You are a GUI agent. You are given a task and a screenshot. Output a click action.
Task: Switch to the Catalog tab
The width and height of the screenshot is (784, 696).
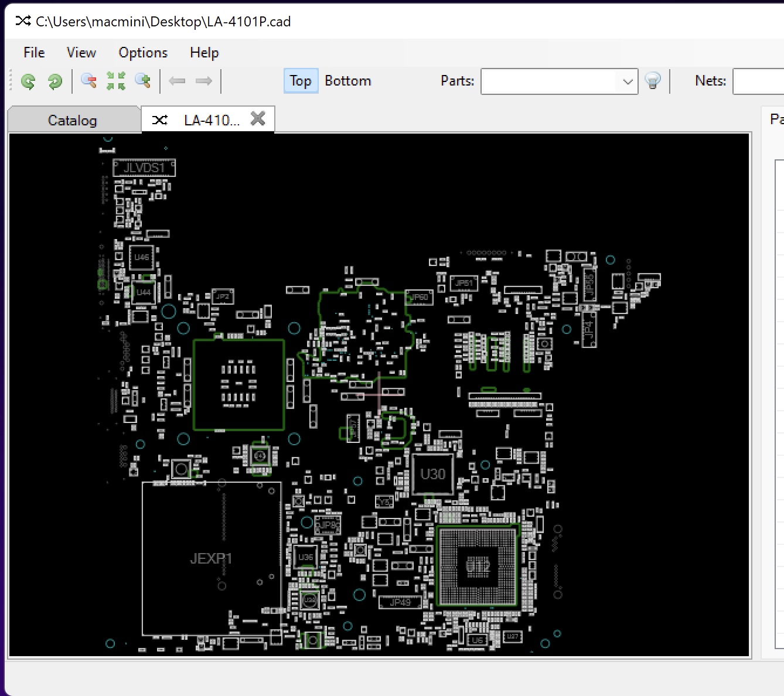click(73, 121)
